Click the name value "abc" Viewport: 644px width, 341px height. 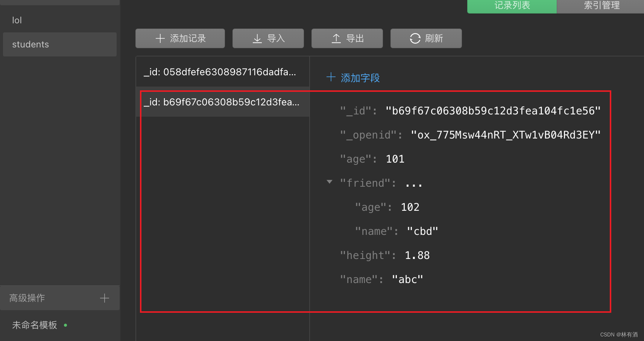(x=407, y=280)
